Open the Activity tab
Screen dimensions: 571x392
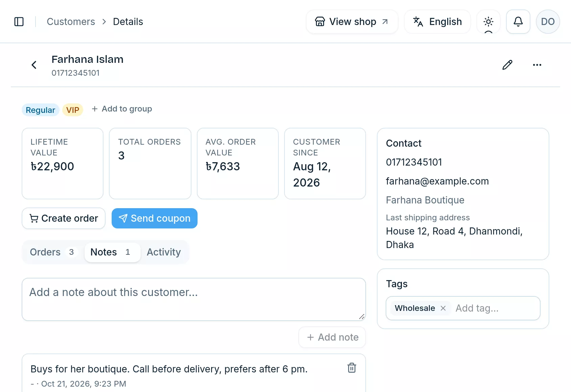164,252
